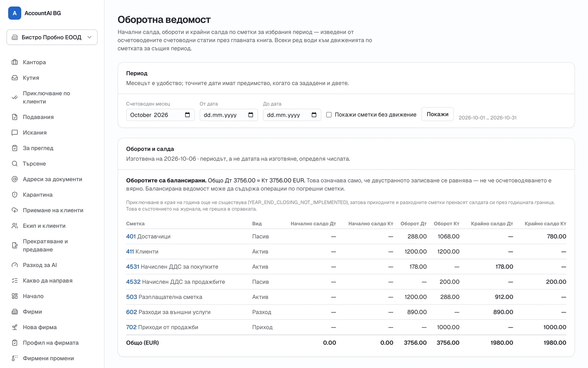588x368 pixels.
Task: Click the Покажи button
Action: (x=437, y=114)
